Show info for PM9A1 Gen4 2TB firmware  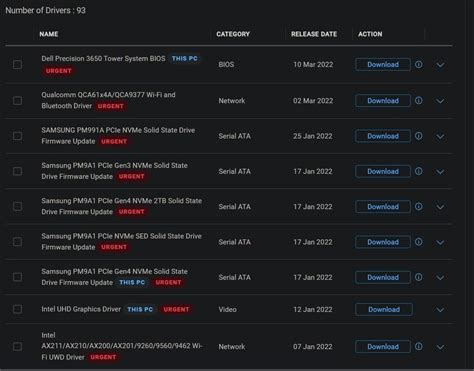(x=419, y=206)
